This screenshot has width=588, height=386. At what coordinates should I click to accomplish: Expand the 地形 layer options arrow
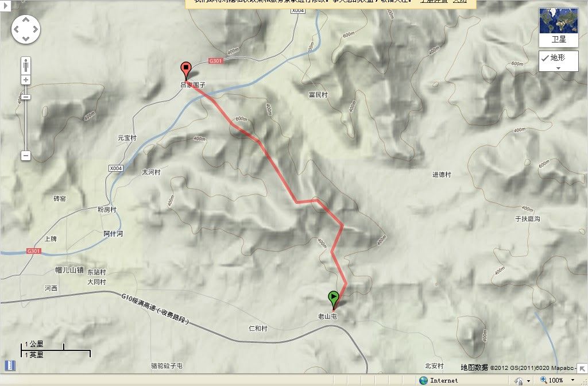pos(558,68)
